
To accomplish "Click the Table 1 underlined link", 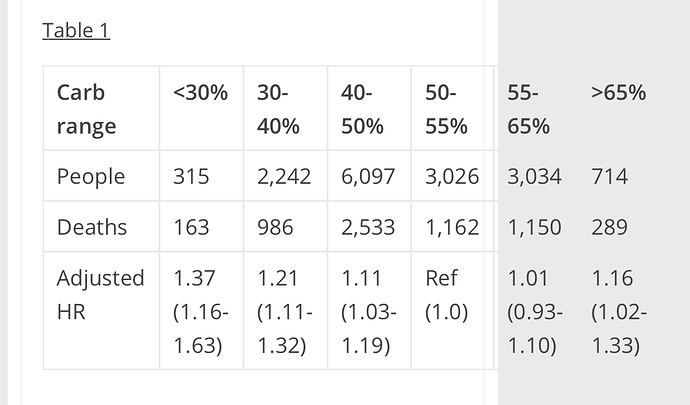I will tap(76, 31).
